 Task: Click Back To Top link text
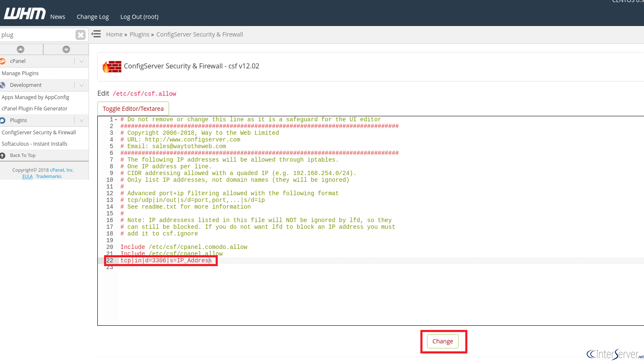pyautogui.click(x=23, y=155)
